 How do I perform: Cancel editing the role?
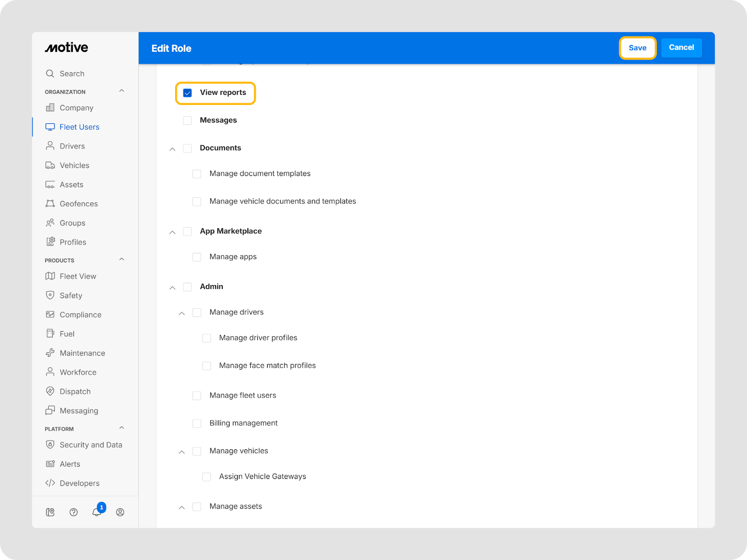(x=681, y=48)
